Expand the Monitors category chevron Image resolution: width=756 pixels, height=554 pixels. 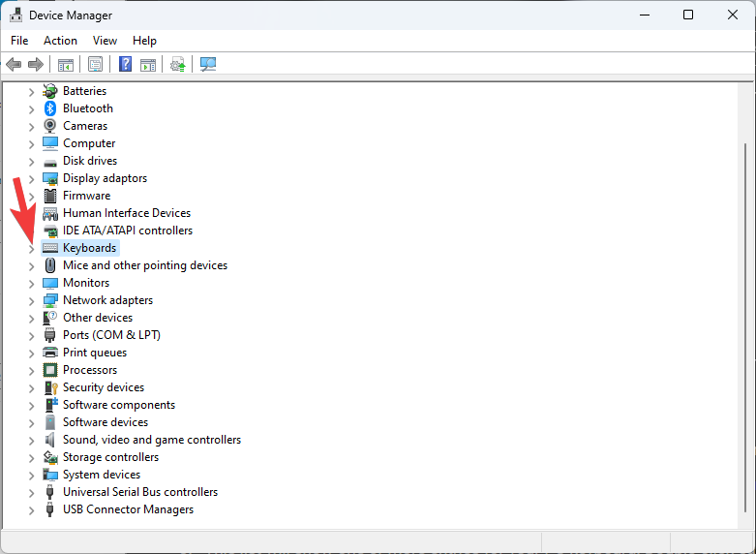click(31, 284)
